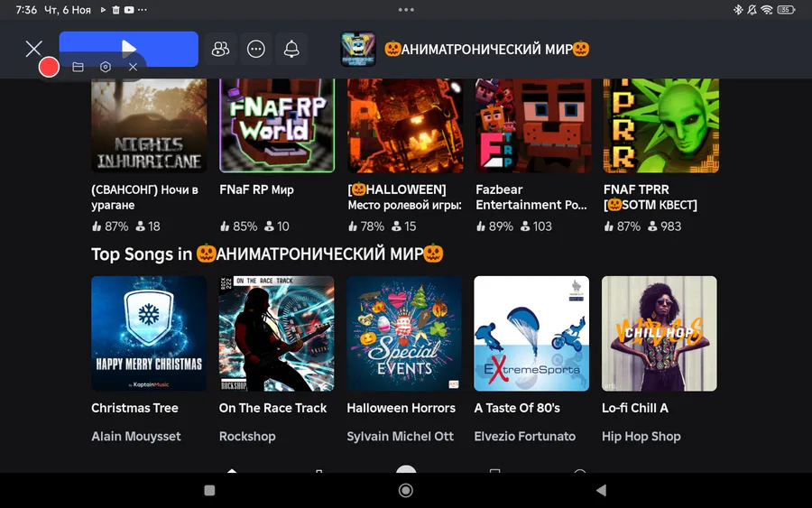Viewport: 812px width, 508px height.
Task: Click the 89% rating of Fazbear Entertainment
Action: (x=494, y=226)
